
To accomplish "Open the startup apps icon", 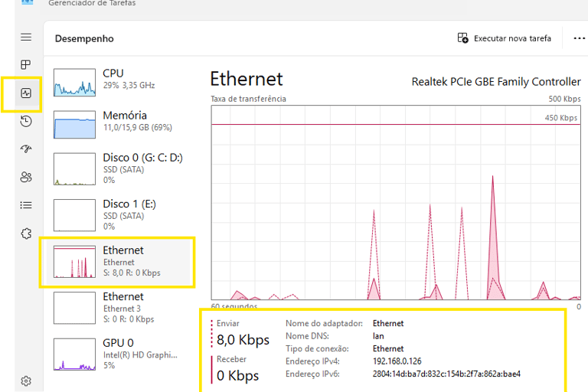I will (26, 149).
